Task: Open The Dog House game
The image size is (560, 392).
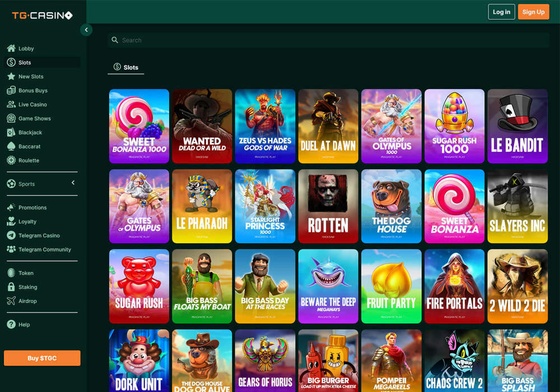Action: (x=391, y=206)
